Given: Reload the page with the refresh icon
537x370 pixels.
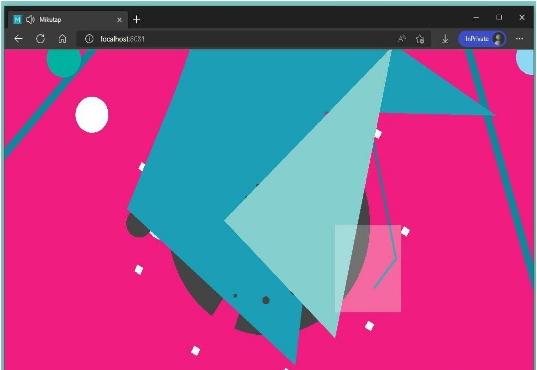Looking at the screenshot, I should point(40,39).
